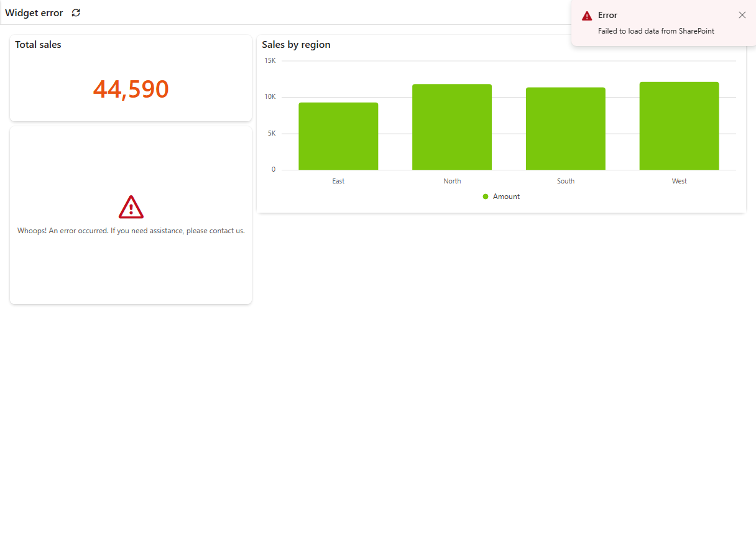The height and width of the screenshot is (551, 756).
Task: Click the Whoops error message text
Action: pyautogui.click(x=131, y=231)
